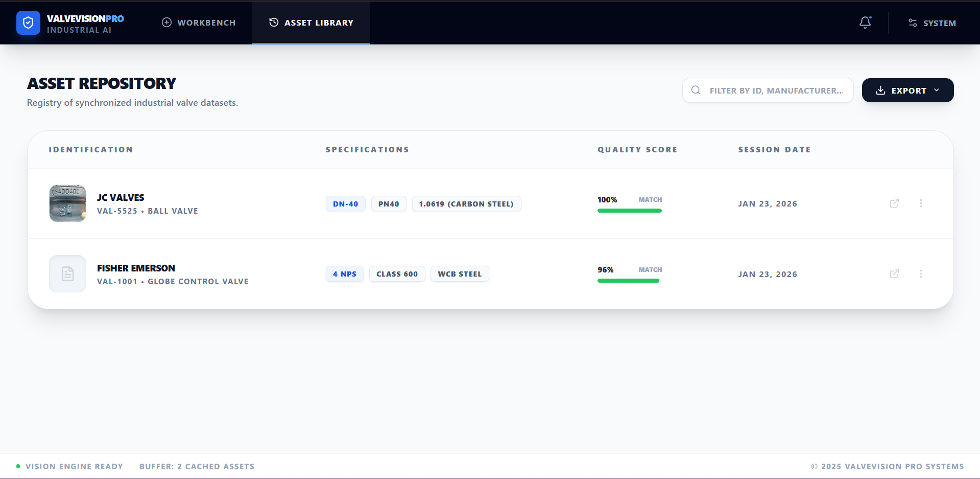Focus the filter by ID search field

pos(768,90)
